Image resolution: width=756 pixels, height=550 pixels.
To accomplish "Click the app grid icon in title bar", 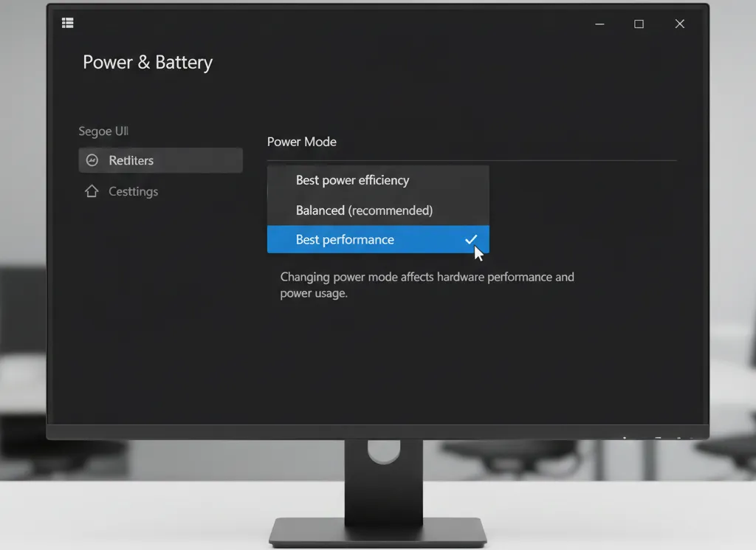I will pos(68,23).
